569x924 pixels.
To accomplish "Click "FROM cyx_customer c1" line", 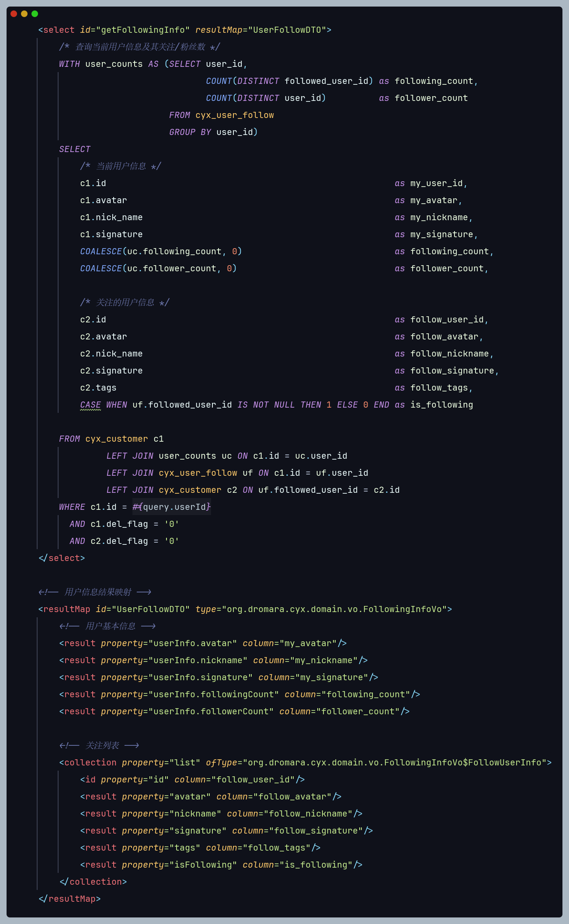I will click(x=111, y=439).
